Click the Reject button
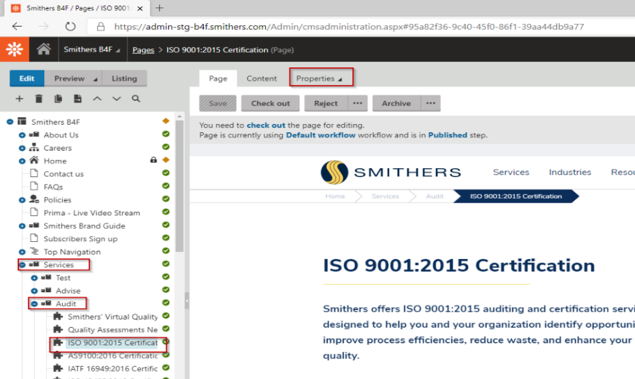Screen dimensions: 635x379 coord(326,103)
